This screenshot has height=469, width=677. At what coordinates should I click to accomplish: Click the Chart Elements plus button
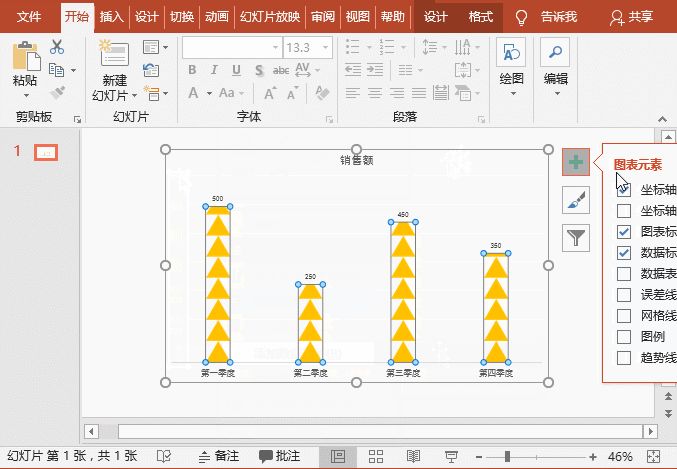[576, 162]
